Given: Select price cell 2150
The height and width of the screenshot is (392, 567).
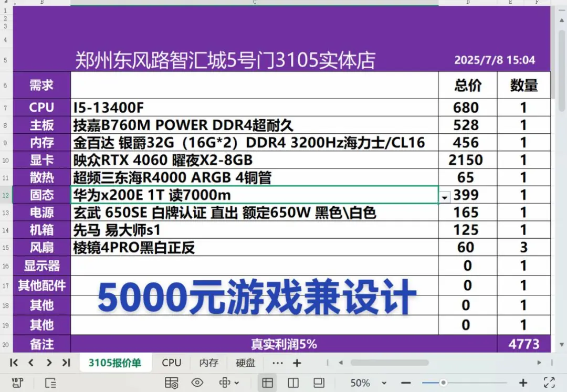Looking at the screenshot, I should click(x=468, y=160).
